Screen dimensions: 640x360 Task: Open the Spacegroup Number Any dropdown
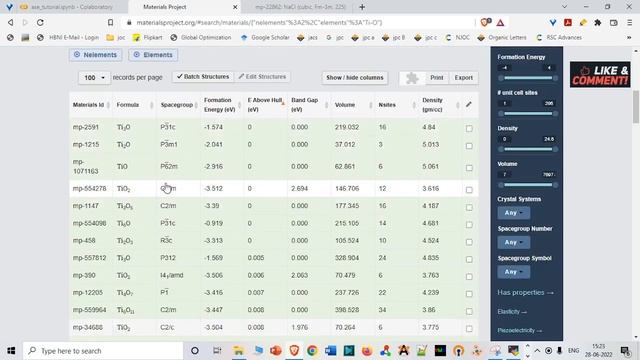513,242
